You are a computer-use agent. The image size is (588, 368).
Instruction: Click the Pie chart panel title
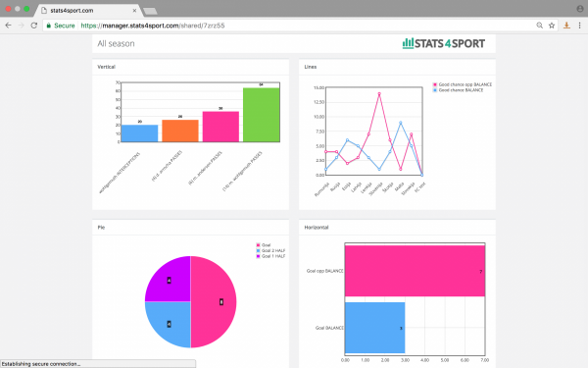pos(101,228)
